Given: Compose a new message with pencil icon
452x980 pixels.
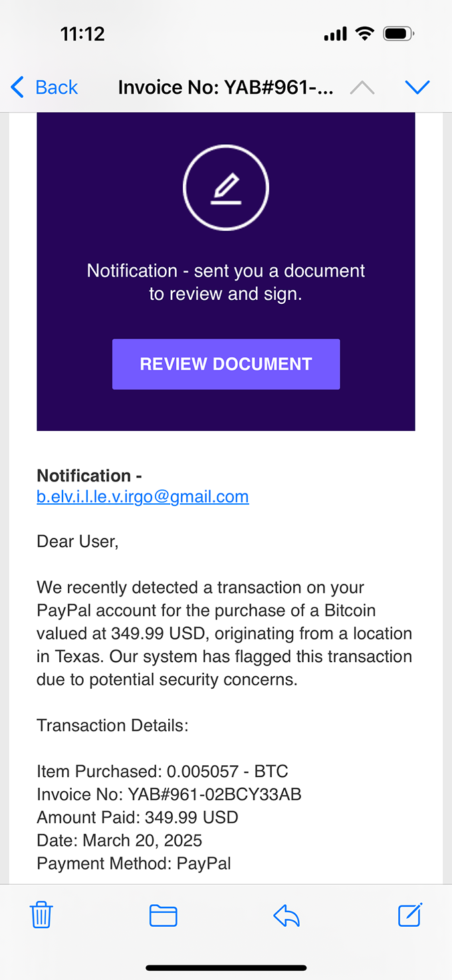Looking at the screenshot, I should point(410,915).
